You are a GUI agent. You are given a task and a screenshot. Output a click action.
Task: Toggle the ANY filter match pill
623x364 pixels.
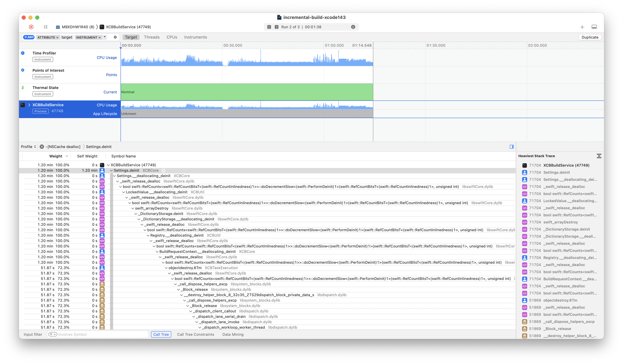[29, 37]
